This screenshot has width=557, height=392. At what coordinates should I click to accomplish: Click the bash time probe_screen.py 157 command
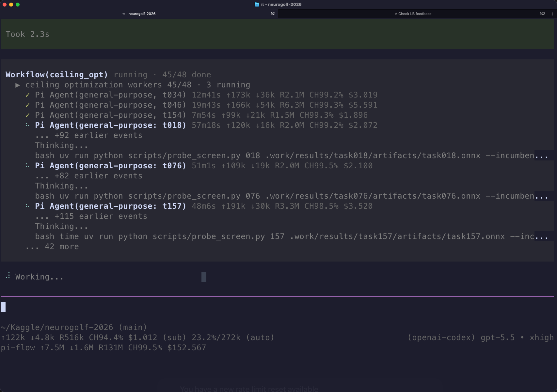coord(291,236)
